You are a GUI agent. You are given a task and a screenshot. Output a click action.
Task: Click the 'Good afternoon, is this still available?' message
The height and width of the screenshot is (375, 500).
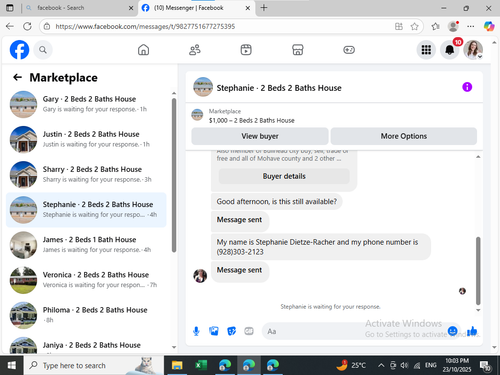277,201
